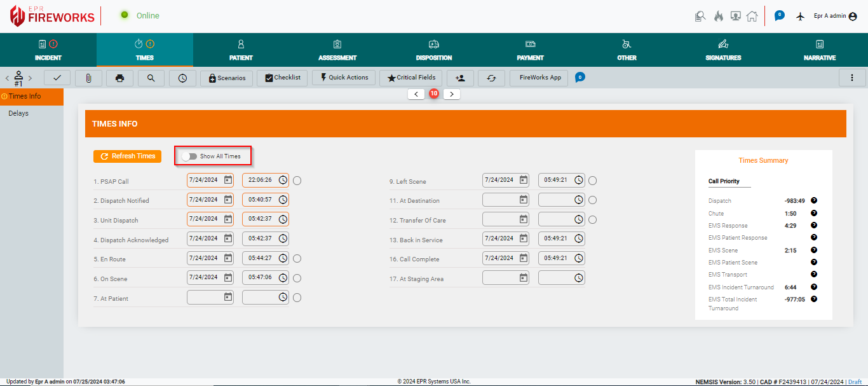
Task: Select Delays in the left sidebar
Action: (18, 113)
